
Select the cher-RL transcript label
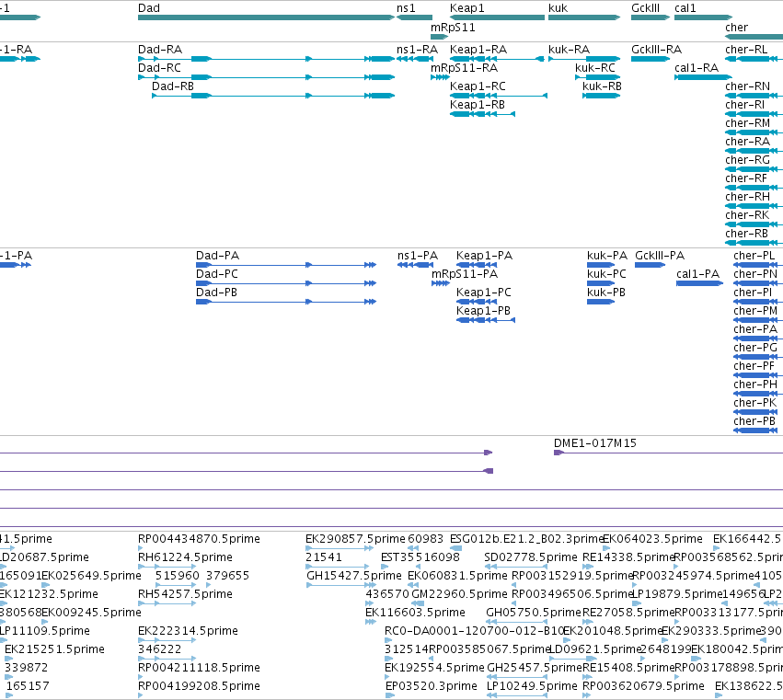pyautogui.click(x=746, y=50)
